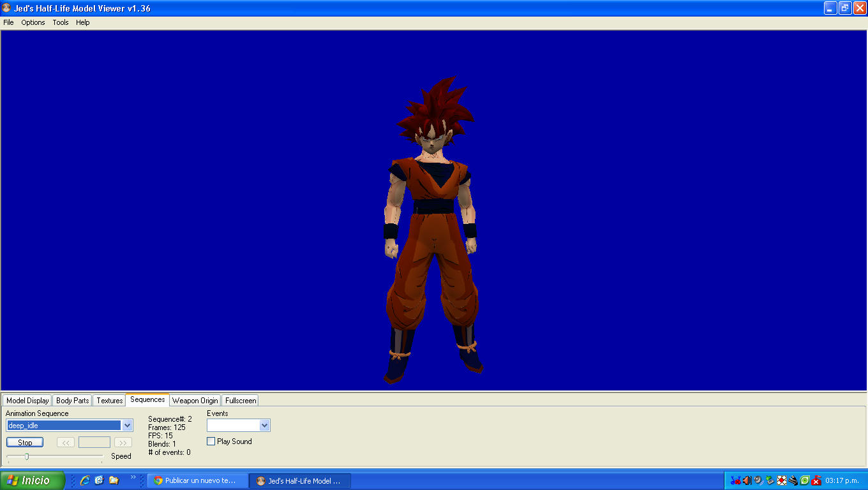868x490 pixels.
Task: Open the Options menu
Action: 33,22
